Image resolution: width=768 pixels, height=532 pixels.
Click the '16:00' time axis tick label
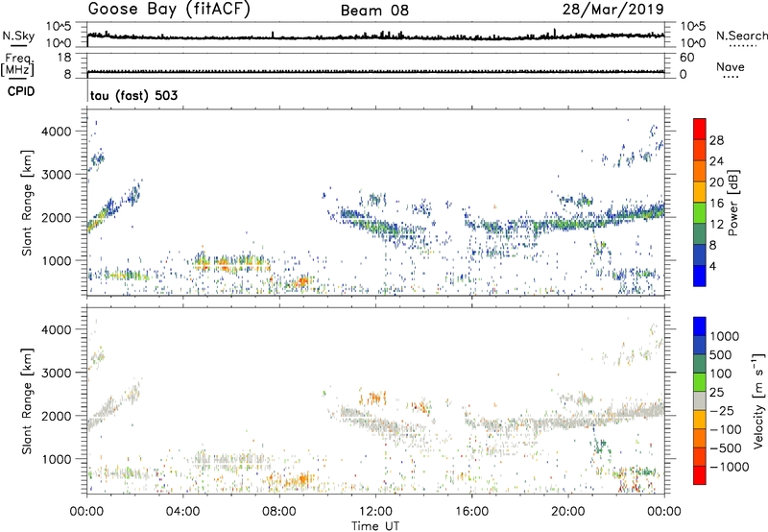click(x=471, y=512)
